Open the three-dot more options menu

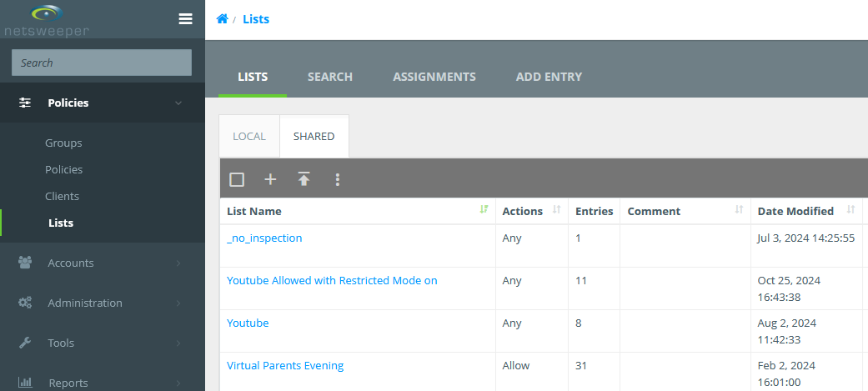point(338,179)
